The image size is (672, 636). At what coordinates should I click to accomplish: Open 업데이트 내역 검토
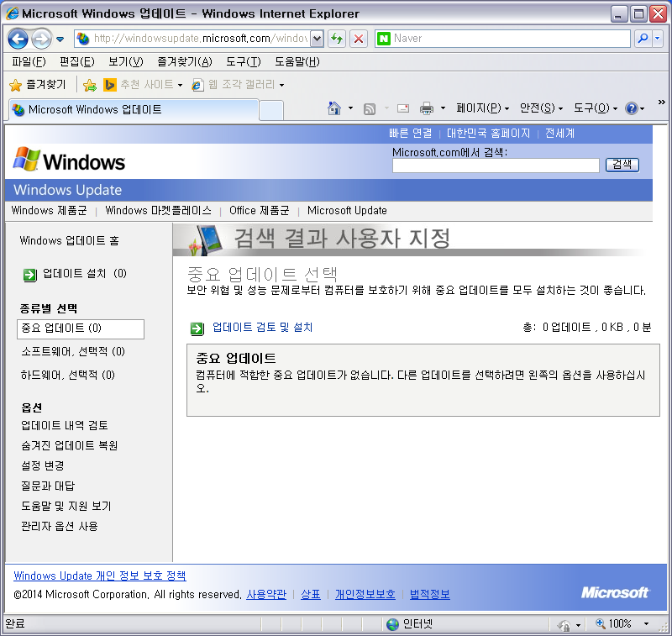(65, 425)
